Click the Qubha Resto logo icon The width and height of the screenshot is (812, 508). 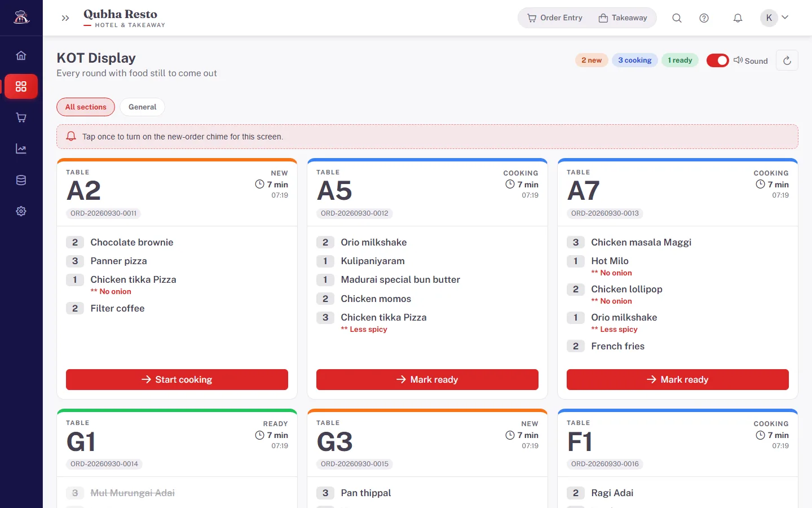click(21, 17)
